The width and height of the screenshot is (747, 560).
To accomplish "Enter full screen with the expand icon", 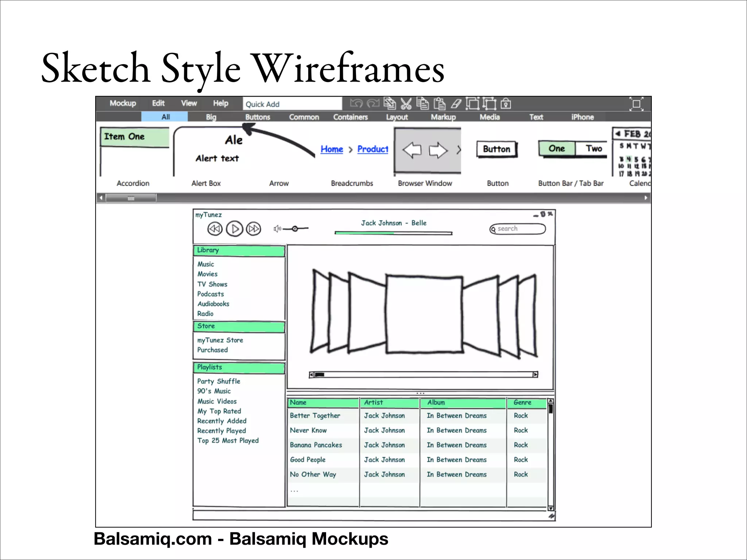I will coord(636,104).
